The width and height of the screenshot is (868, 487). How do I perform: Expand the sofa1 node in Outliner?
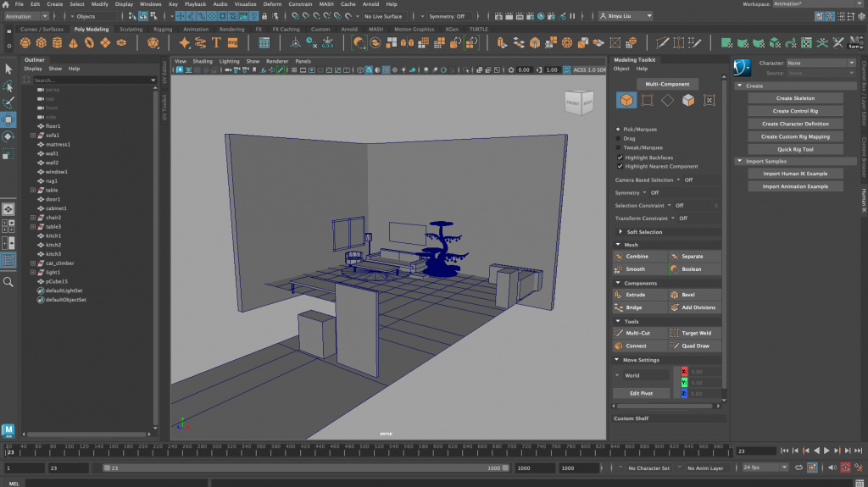(x=32, y=136)
